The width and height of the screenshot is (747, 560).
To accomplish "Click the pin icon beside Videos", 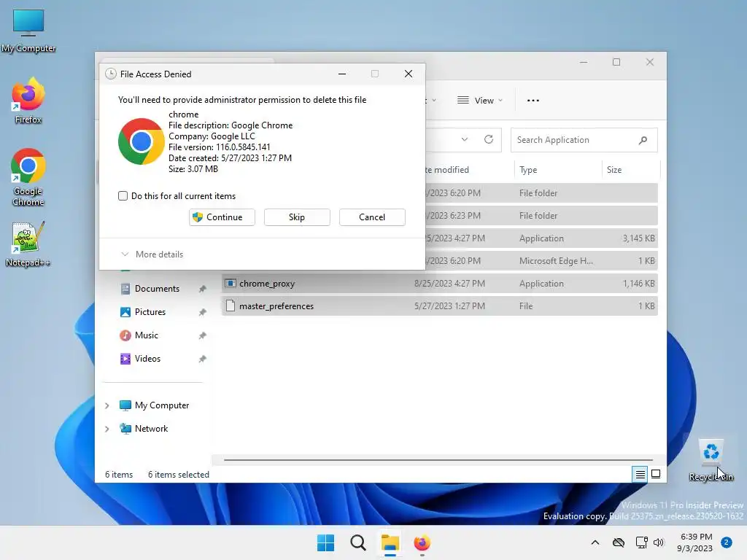I will coord(203,359).
